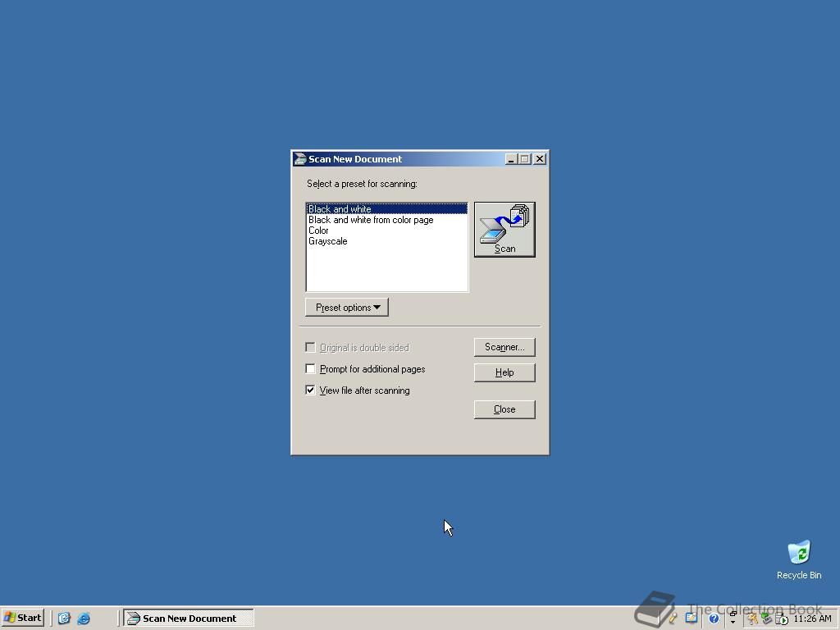840x630 pixels.
Task: Click the clock showing 11:26 AM
Action: (x=812, y=619)
